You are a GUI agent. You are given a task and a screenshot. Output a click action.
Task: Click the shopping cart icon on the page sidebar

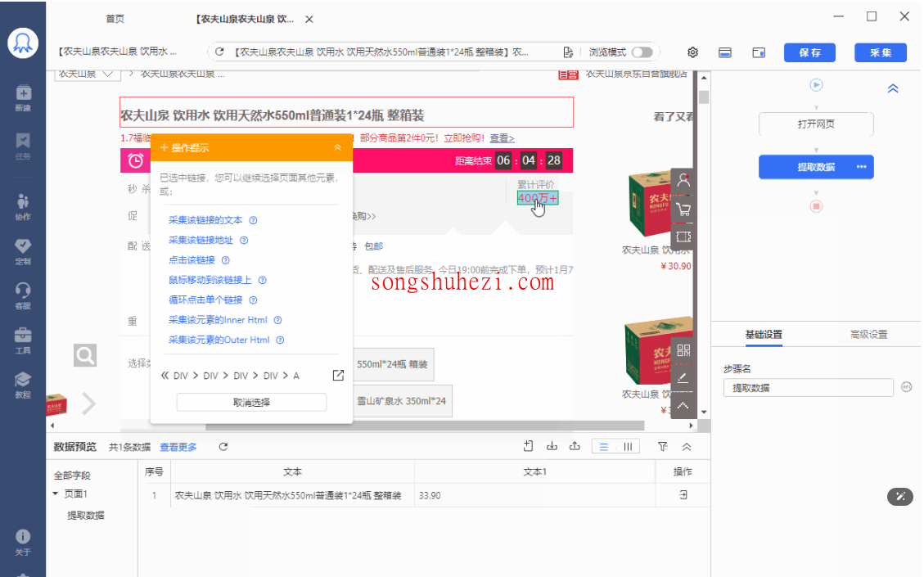(x=683, y=209)
